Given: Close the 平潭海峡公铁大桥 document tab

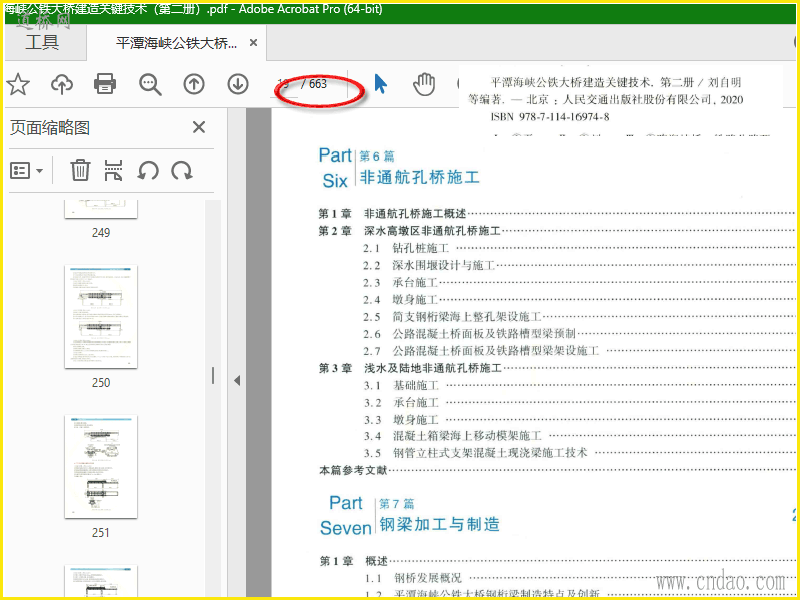Looking at the screenshot, I should pyautogui.click(x=253, y=43).
